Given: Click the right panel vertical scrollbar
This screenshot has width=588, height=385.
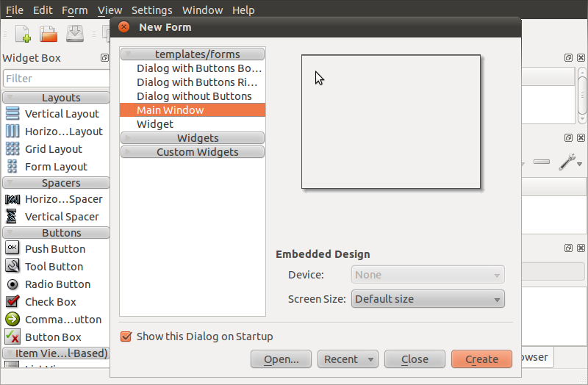Looking at the screenshot, I should (x=582, y=96).
